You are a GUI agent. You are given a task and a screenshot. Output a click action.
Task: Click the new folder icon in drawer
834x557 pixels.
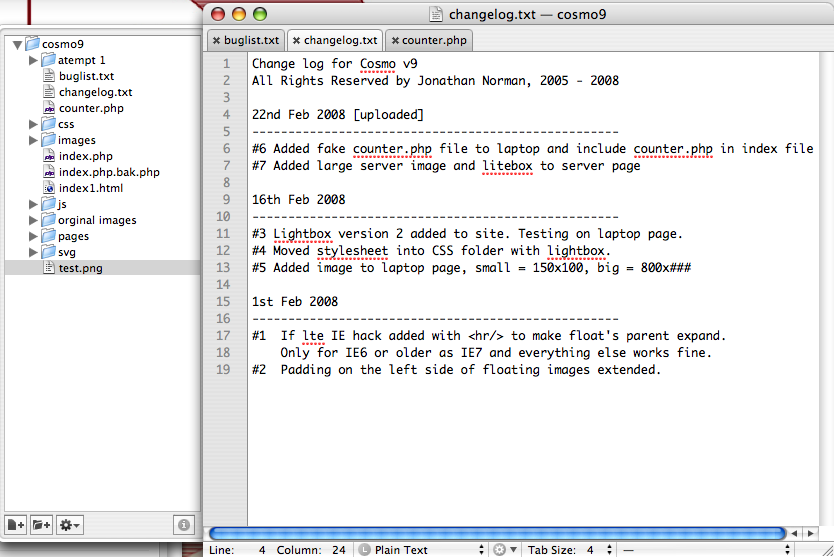[x=42, y=524]
